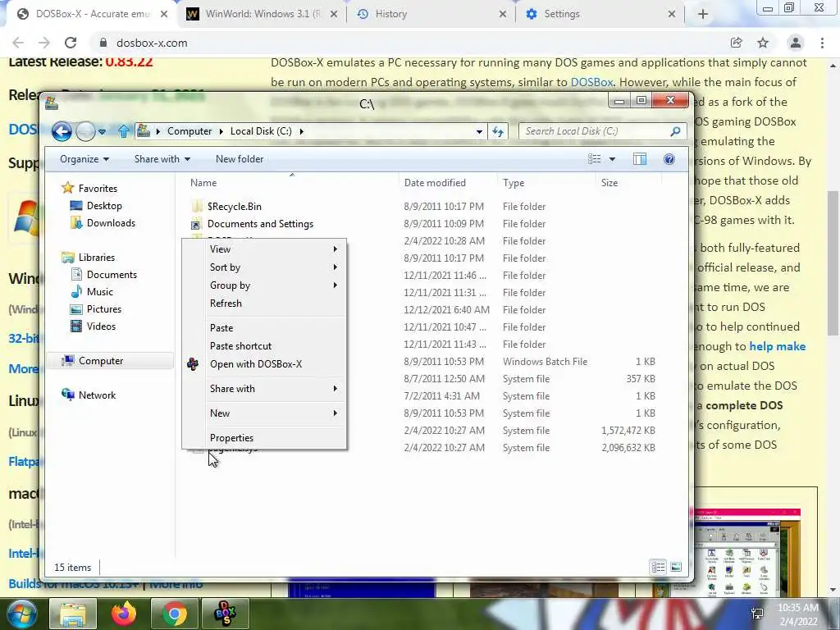
Task: Choose Properties from context menu
Action: [x=265, y=438]
